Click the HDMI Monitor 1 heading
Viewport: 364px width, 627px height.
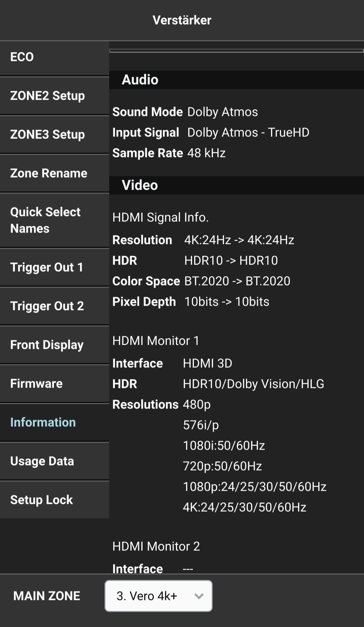(x=156, y=341)
